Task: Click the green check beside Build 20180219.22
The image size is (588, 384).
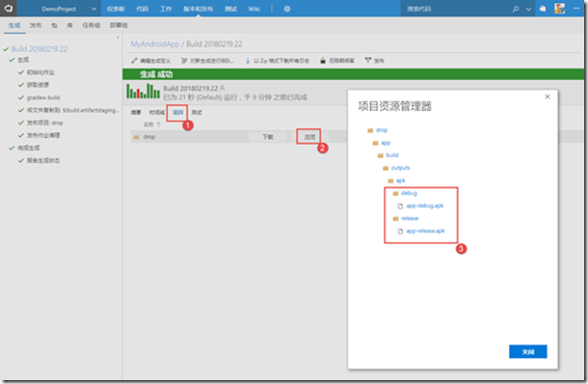Action: [6, 49]
